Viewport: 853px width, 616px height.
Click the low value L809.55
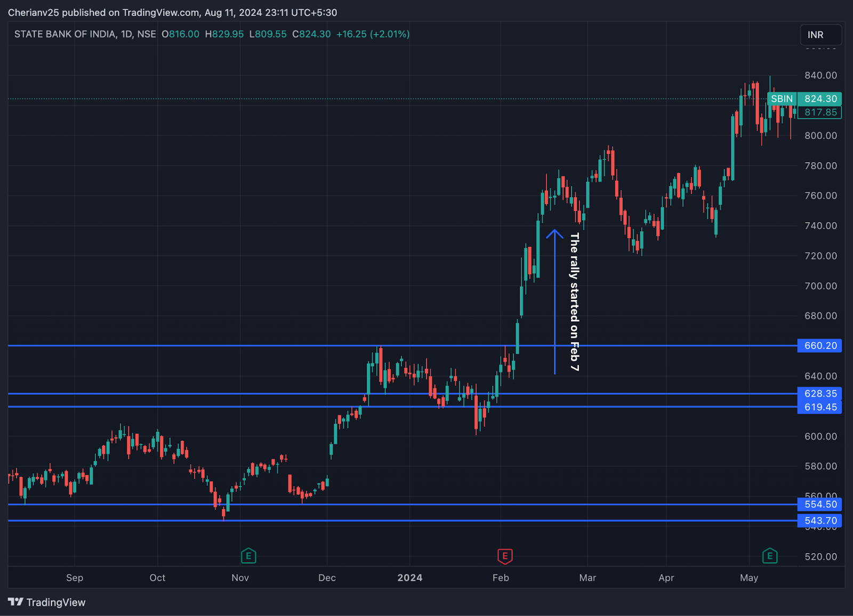point(268,34)
